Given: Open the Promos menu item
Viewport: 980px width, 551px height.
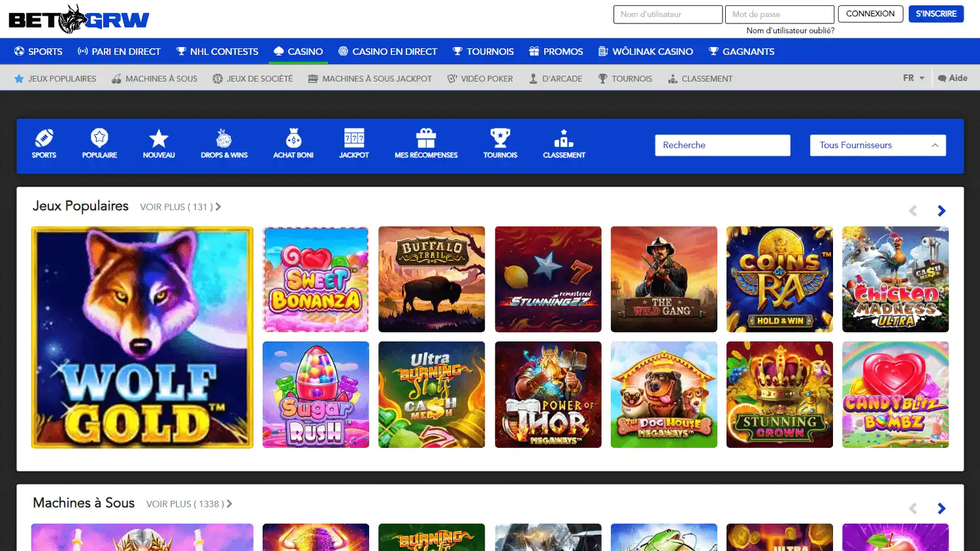Looking at the screenshot, I should (x=556, y=51).
